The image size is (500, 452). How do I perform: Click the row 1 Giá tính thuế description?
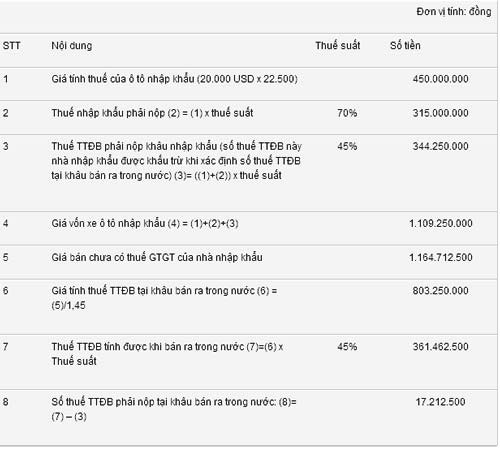tap(174, 79)
